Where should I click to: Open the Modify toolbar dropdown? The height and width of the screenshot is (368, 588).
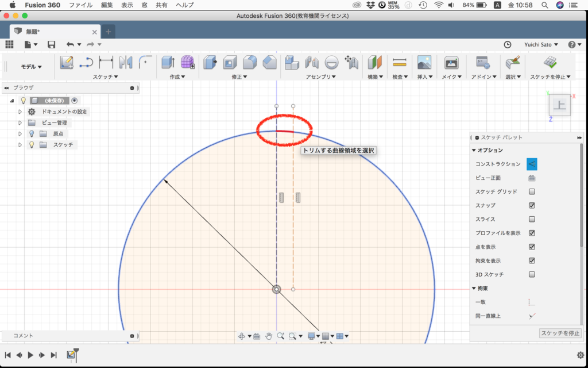point(239,76)
